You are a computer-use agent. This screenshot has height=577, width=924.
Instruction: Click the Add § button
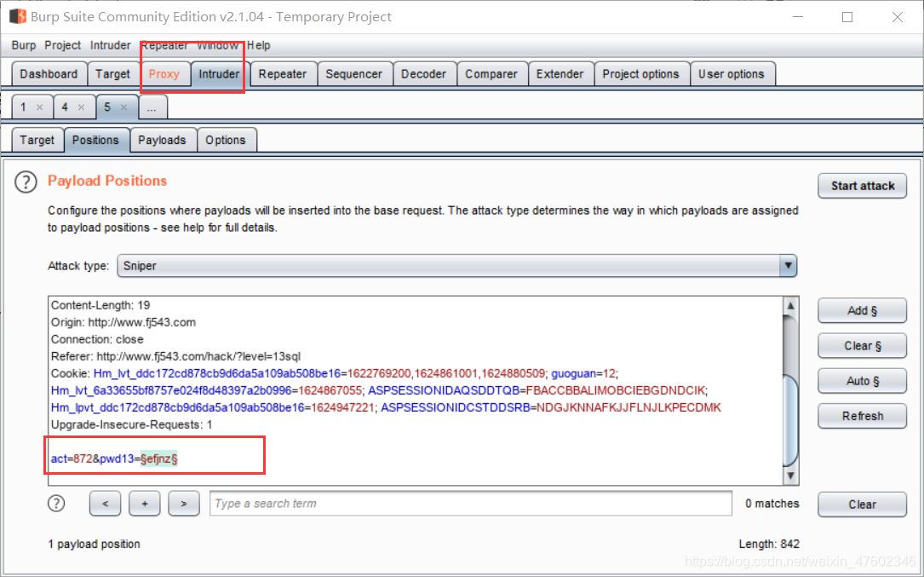point(863,310)
